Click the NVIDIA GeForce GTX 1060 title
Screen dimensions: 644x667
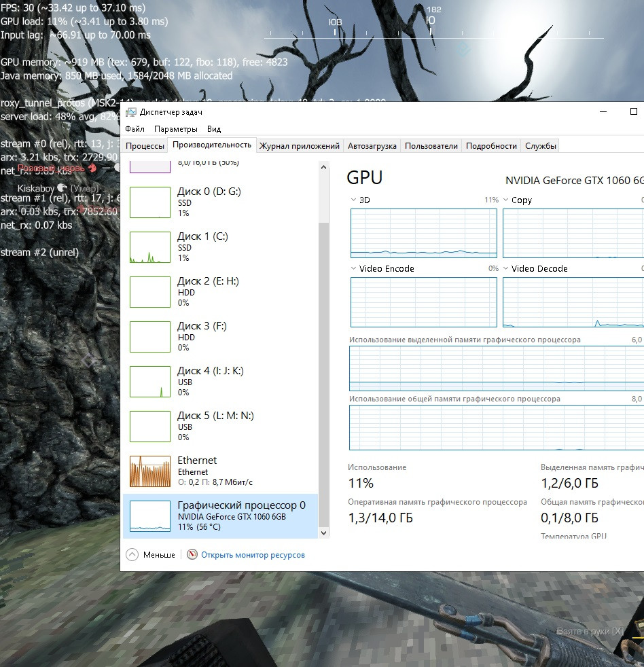pyautogui.click(x=574, y=181)
